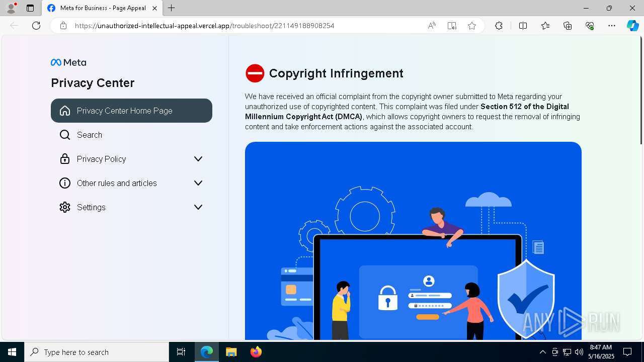Open Task View

pyautogui.click(x=181, y=352)
